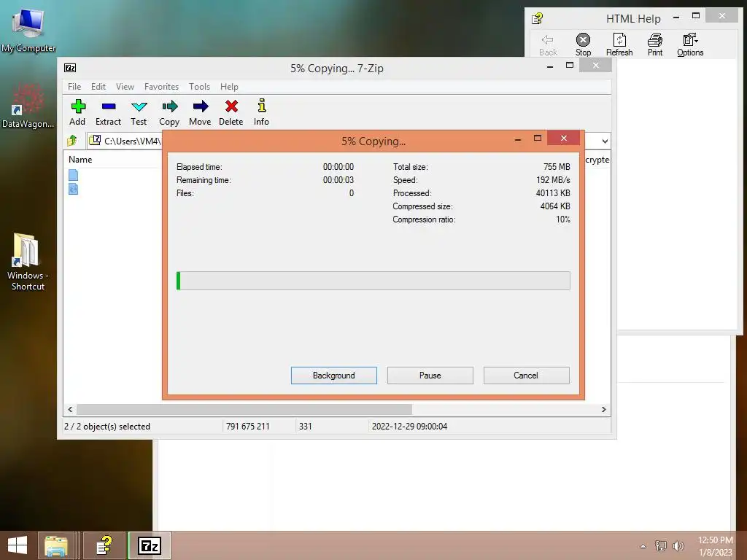The height and width of the screenshot is (560, 747).
Task: Open the Edit menu
Action: [x=98, y=87]
